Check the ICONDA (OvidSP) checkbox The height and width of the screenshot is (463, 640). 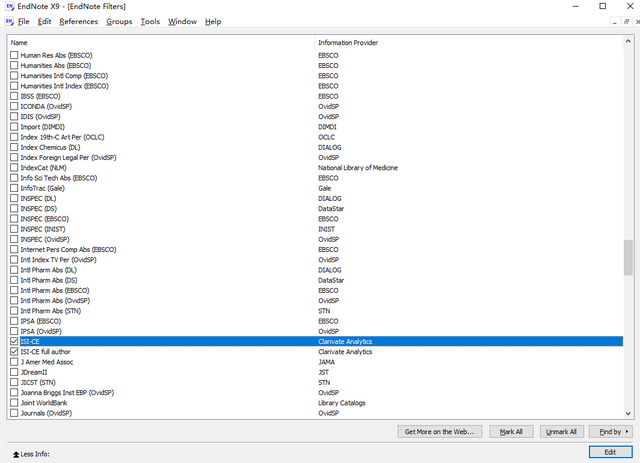pos(14,106)
